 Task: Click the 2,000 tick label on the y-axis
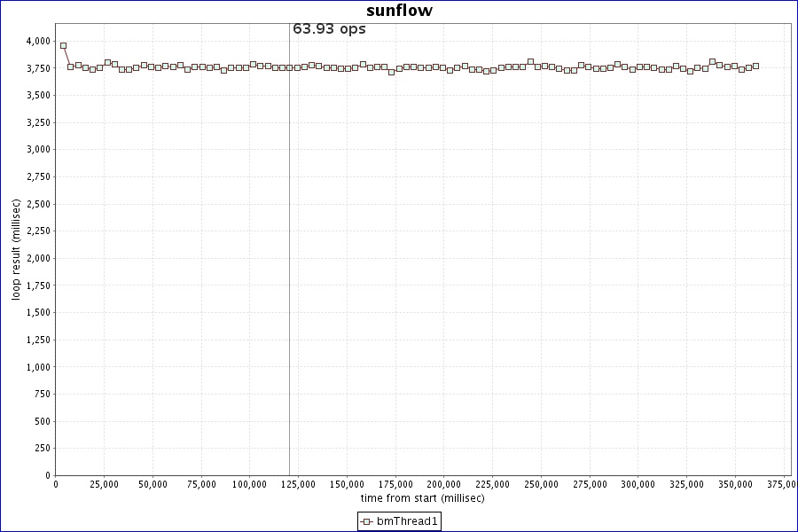pyautogui.click(x=37, y=258)
